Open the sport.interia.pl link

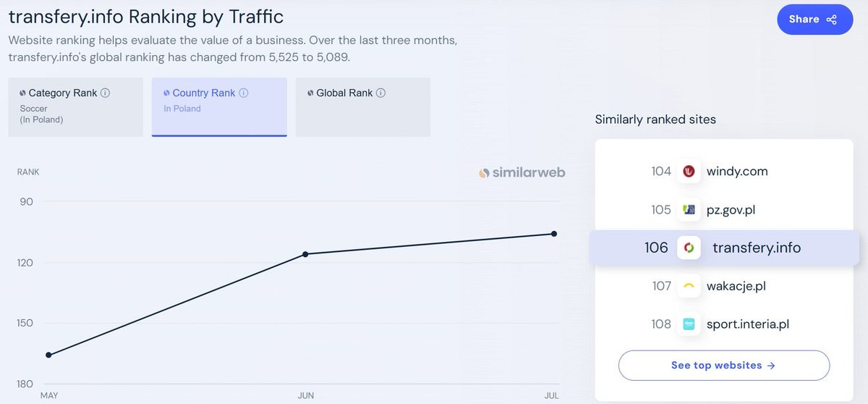click(747, 324)
